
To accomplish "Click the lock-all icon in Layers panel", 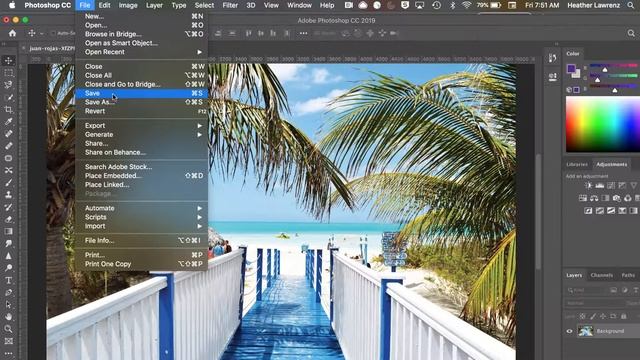I will pos(624,316).
